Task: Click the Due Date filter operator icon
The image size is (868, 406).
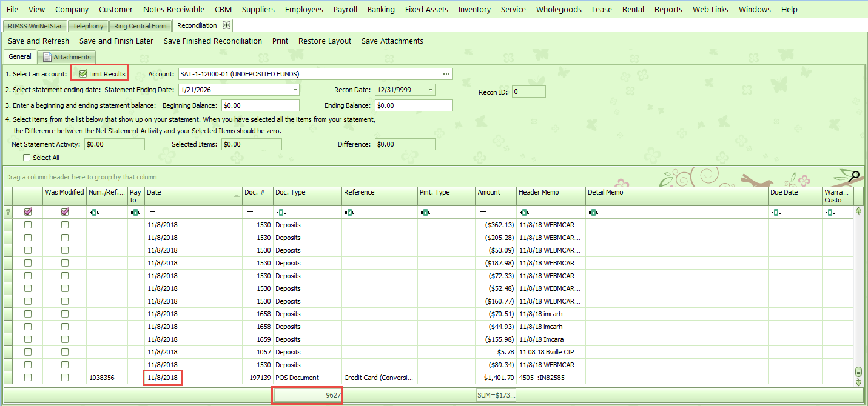Action: 775,212
